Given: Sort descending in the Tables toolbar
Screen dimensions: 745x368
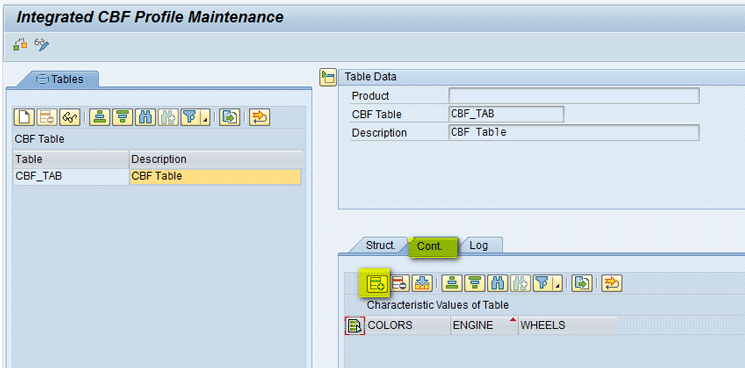Looking at the screenshot, I should coord(122,117).
